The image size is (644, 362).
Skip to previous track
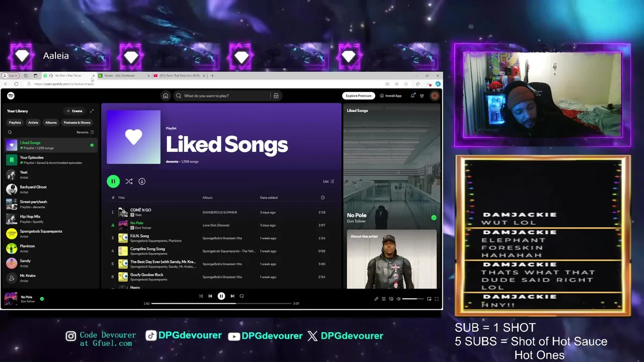click(210, 296)
